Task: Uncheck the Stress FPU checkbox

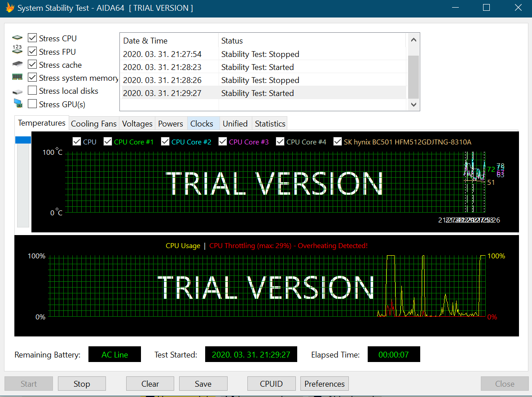Action: coord(32,51)
